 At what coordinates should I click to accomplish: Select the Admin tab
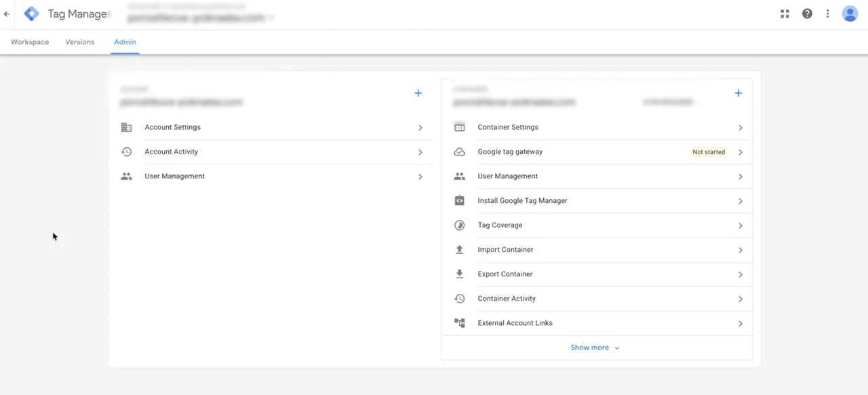[x=125, y=42]
